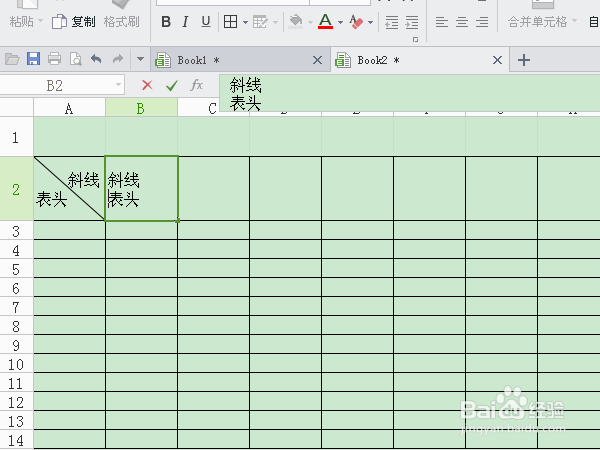Open insert function fx
600x450 pixels.
(196, 85)
